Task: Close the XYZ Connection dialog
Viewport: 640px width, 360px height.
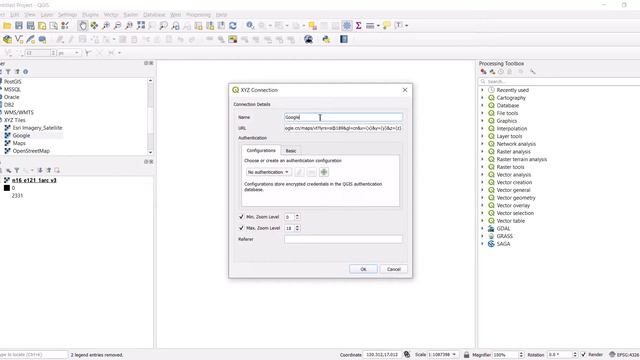Action: pos(405,90)
